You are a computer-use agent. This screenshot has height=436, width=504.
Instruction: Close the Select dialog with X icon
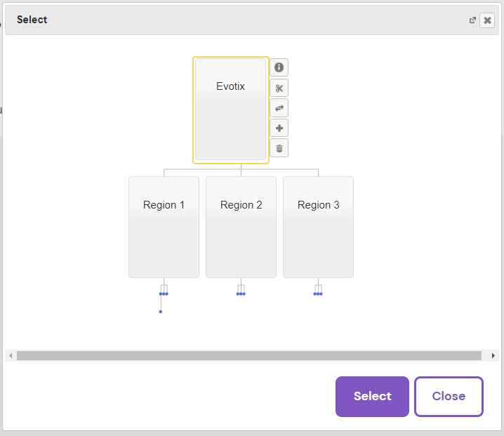pos(487,20)
